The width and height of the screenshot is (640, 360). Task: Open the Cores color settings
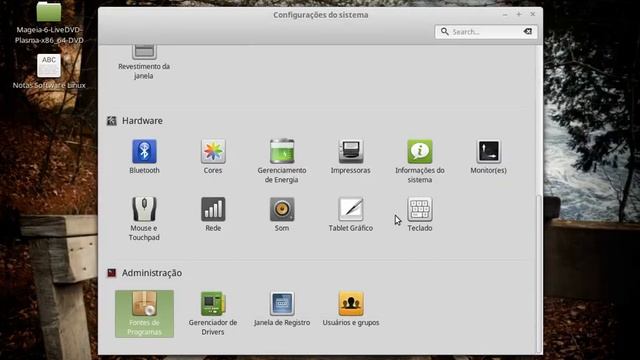pyautogui.click(x=213, y=157)
